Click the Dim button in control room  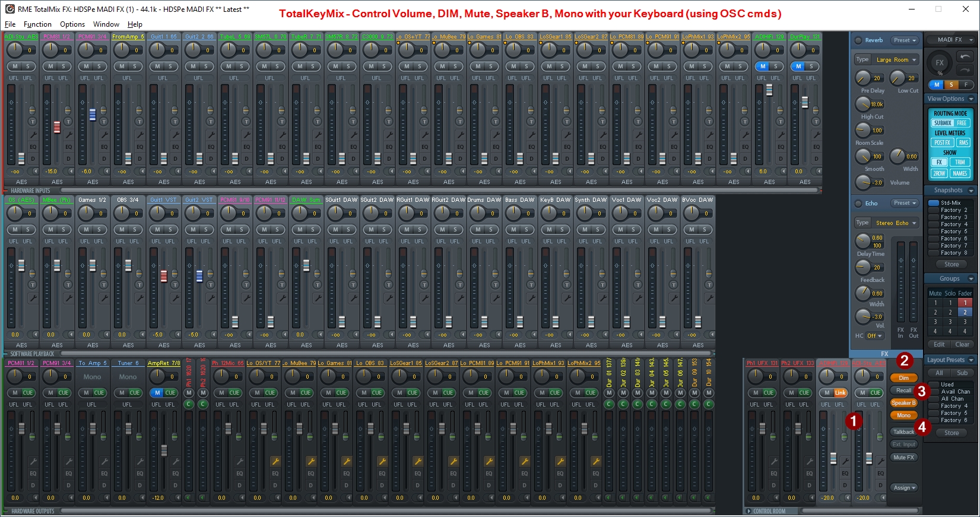click(904, 378)
